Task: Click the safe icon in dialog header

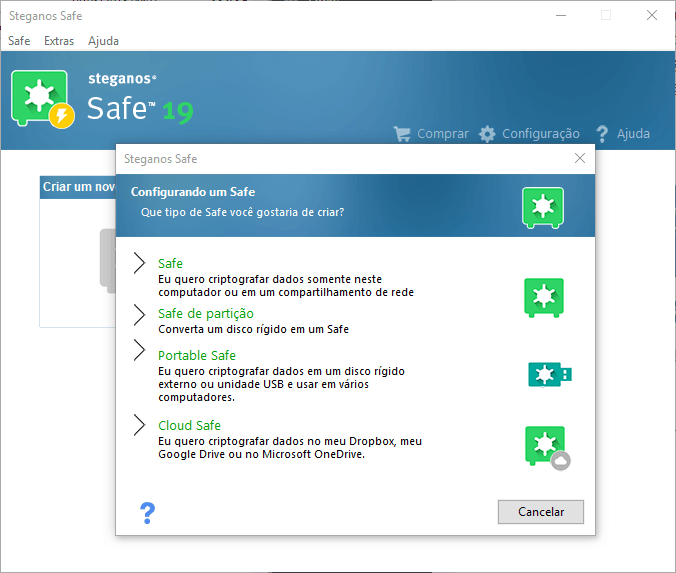Action: pos(543,207)
